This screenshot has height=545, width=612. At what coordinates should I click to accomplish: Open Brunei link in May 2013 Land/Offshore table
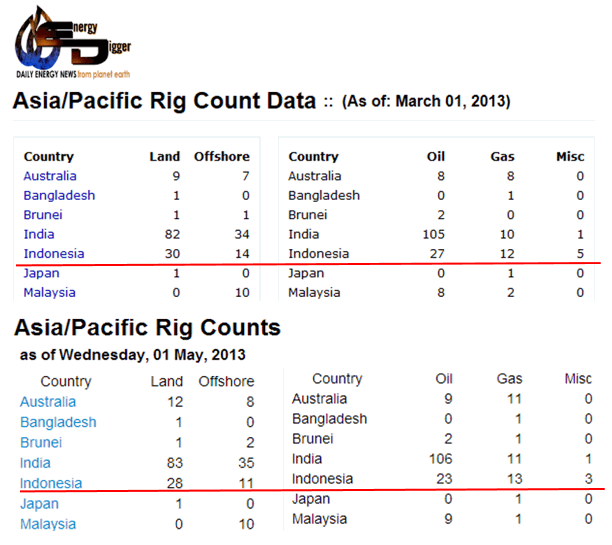tap(41, 442)
